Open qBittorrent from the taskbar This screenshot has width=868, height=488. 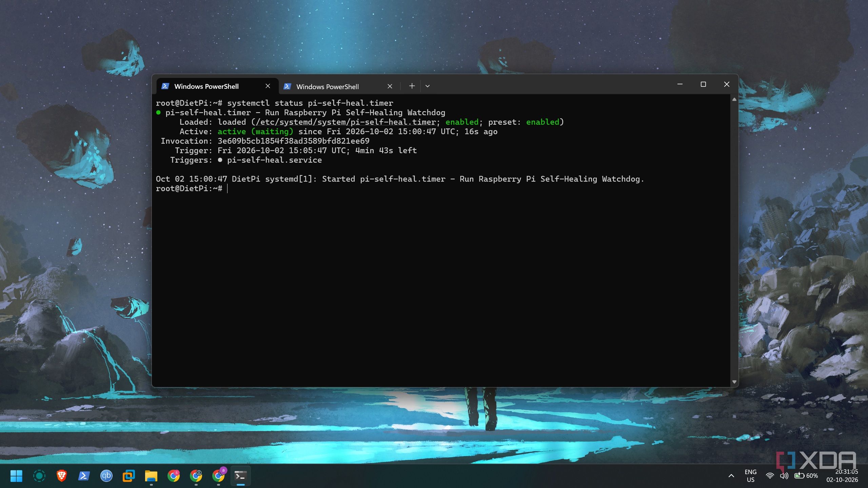point(106,476)
